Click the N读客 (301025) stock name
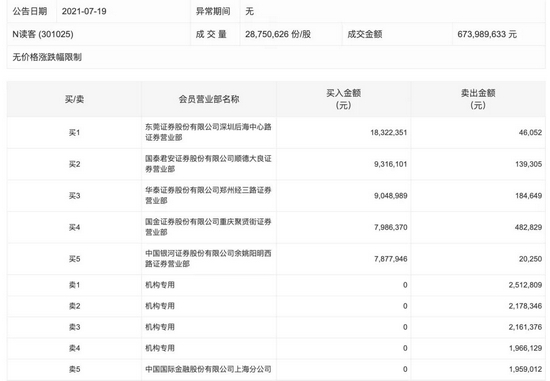550x381 pixels. (x=43, y=34)
